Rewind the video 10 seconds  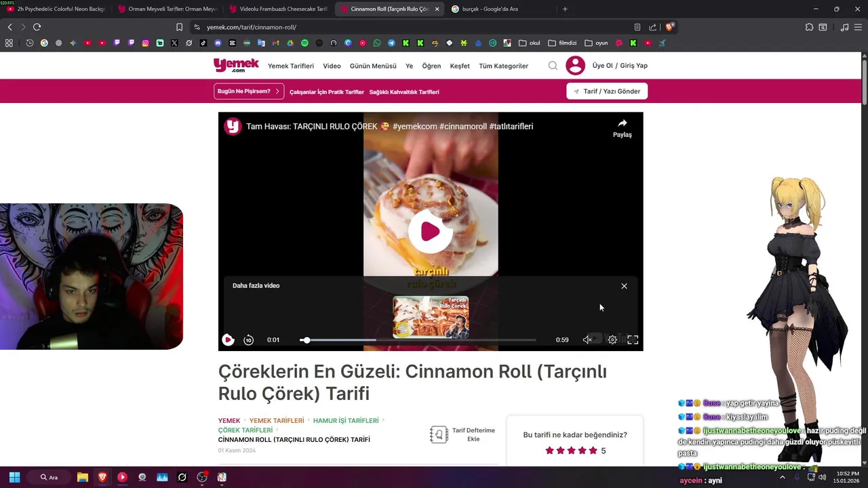tap(248, 340)
